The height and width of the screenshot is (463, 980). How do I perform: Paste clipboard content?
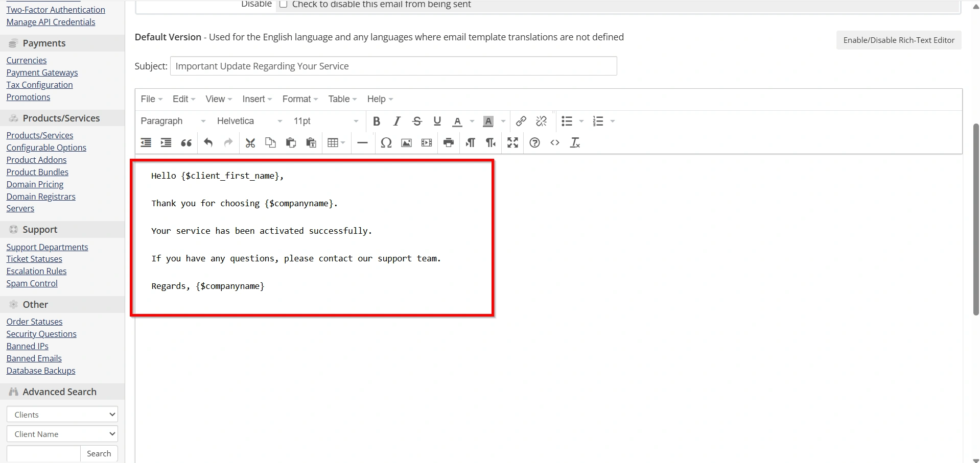pos(291,143)
